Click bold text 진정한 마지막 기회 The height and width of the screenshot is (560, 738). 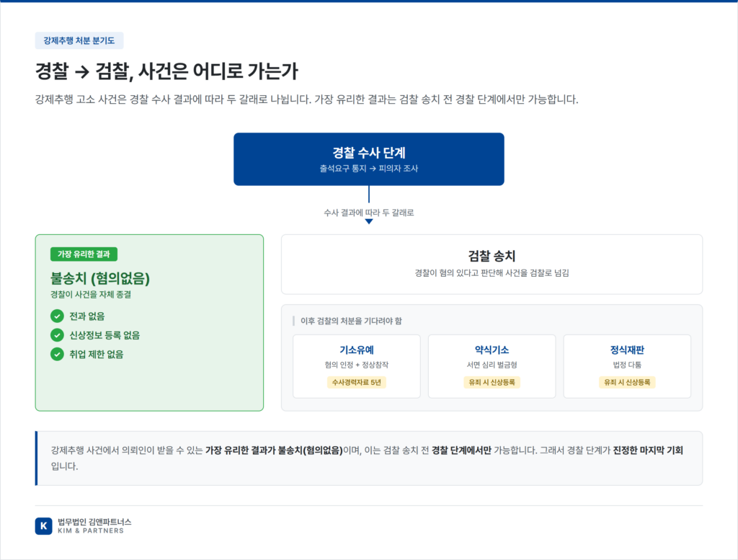648,450
